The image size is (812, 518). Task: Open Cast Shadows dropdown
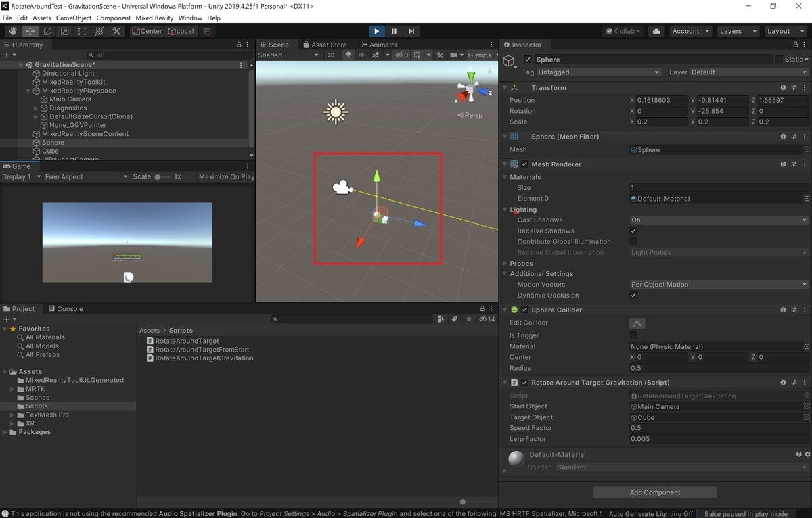(x=719, y=220)
